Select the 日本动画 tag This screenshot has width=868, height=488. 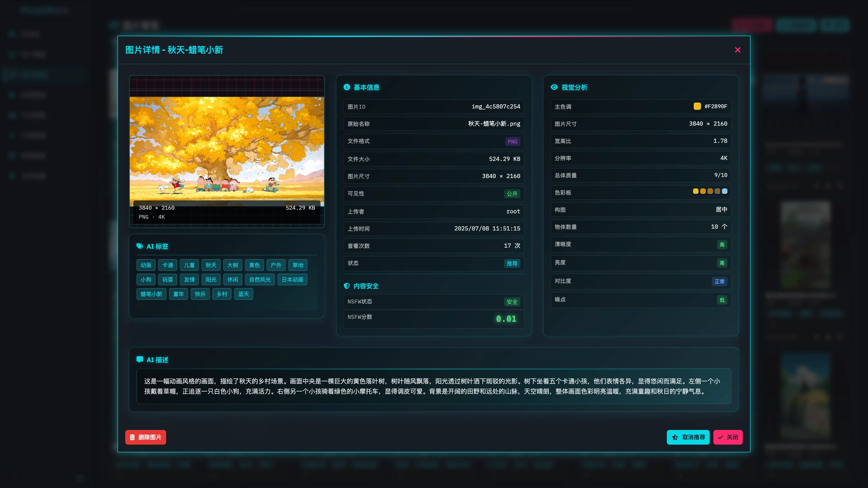[292, 279]
